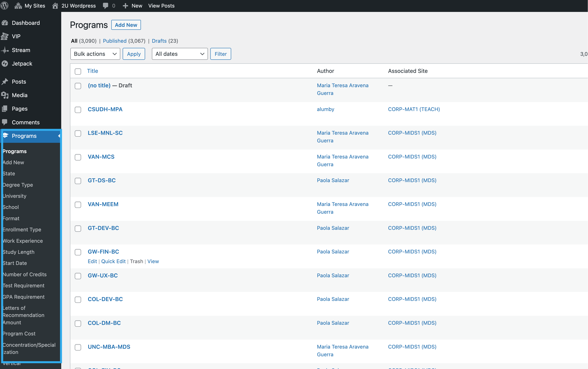The width and height of the screenshot is (588, 369).
Task: Select the GW-FIN-BC row checkbox
Action: (x=78, y=252)
